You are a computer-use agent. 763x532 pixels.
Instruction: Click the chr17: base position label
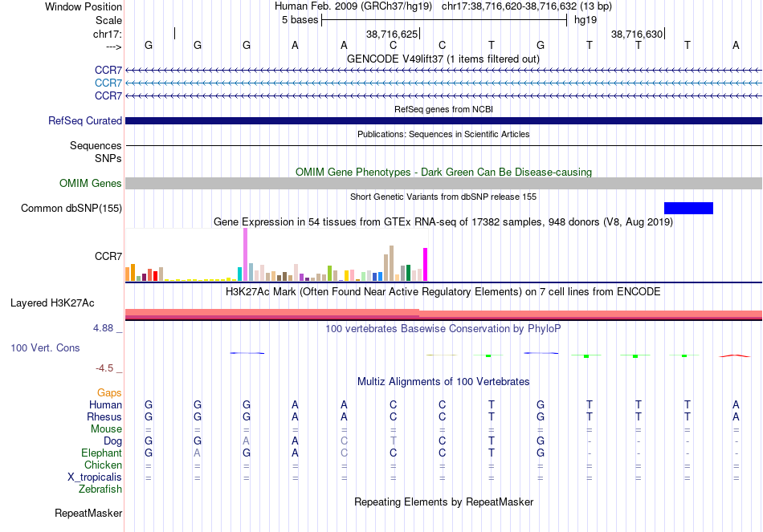point(107,34)
